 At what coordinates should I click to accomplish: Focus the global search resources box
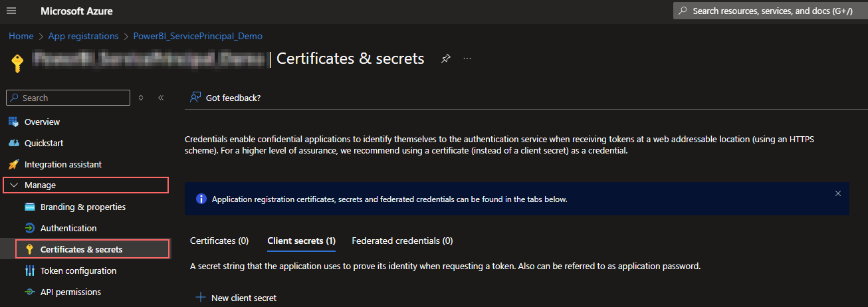point(770,11)
